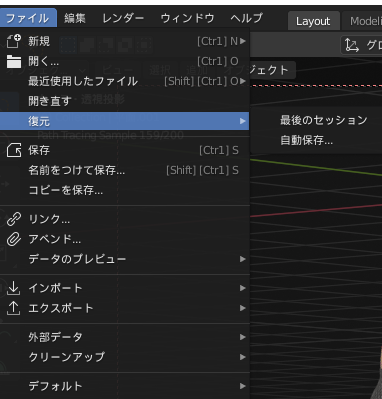Open the レンダー menu

click(123, 18)
